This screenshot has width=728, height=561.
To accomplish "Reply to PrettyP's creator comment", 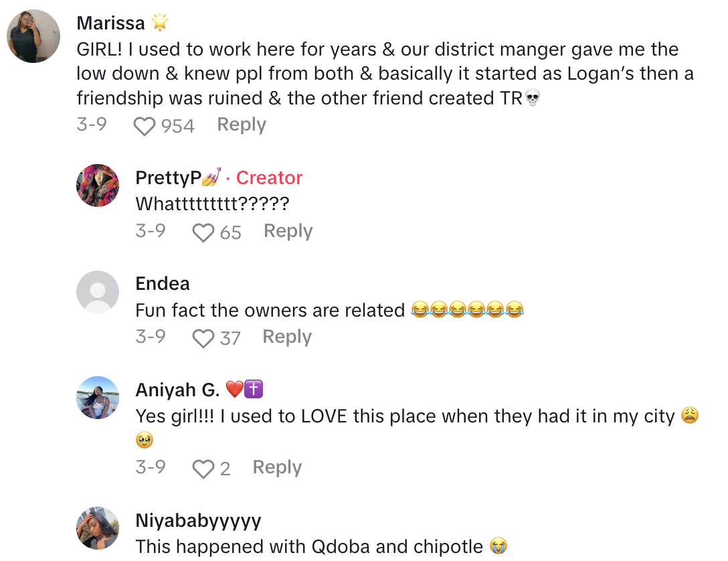I will tap(288, 231).
